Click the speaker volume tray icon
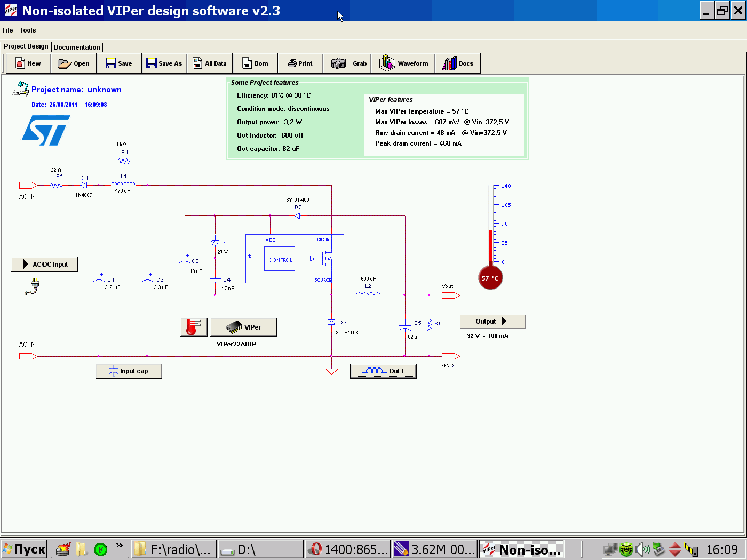The image size is (747, 560). click(642, 549)
